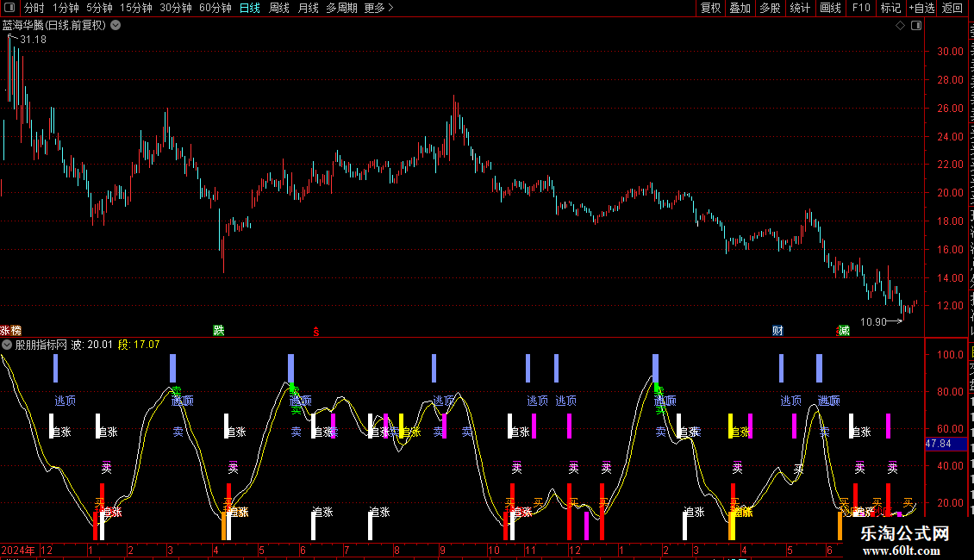This screenshot has width=974, height=560.
Task: Click the 2024年 date axis label
Action: tap(18, 551)
